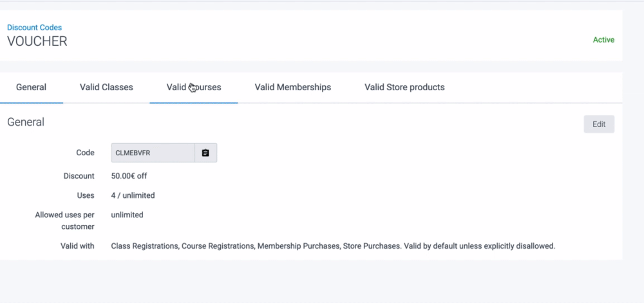
Task: Open the Valid Courses tab
Action: pos(194,87)
